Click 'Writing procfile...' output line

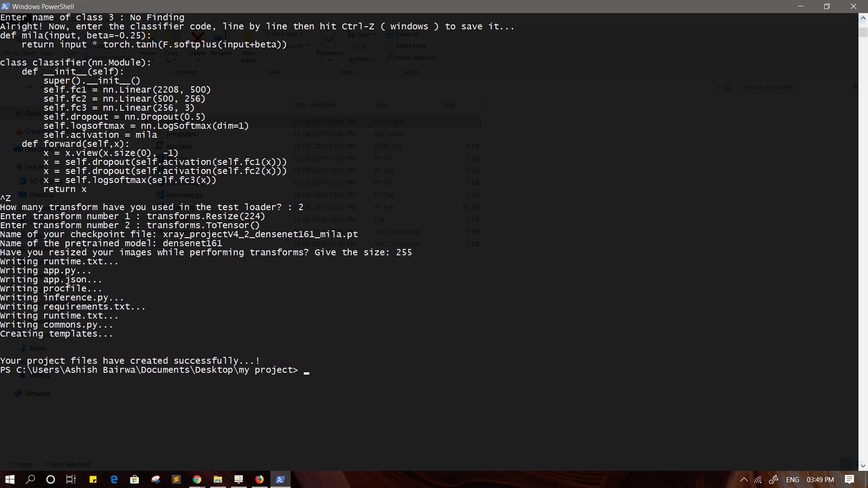pos(51,289)
